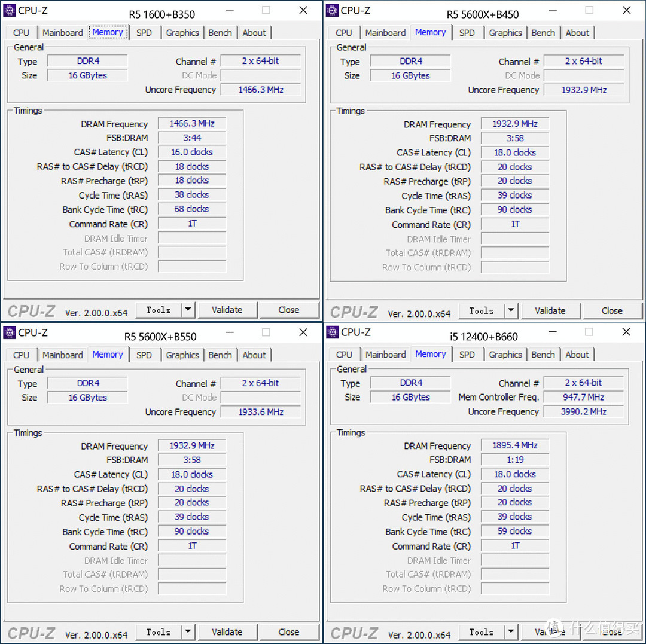Open Tools dropdown arrow in R5 5600X+B450 window

click(511, 310)
